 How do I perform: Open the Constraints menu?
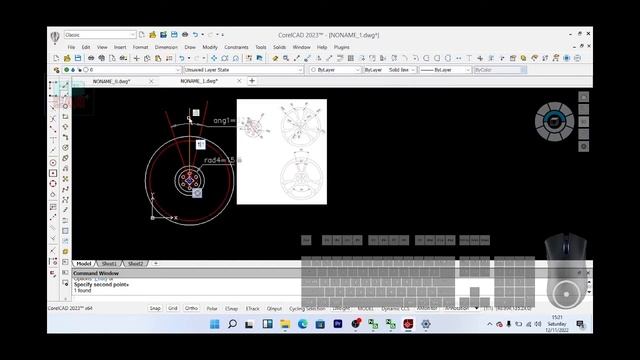click(236, 47)
